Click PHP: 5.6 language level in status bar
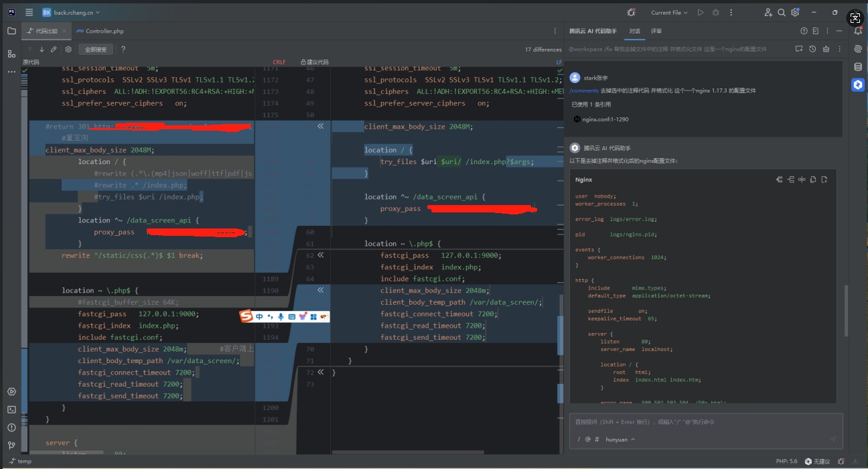The image size is (868, 469). click(786, 461)
